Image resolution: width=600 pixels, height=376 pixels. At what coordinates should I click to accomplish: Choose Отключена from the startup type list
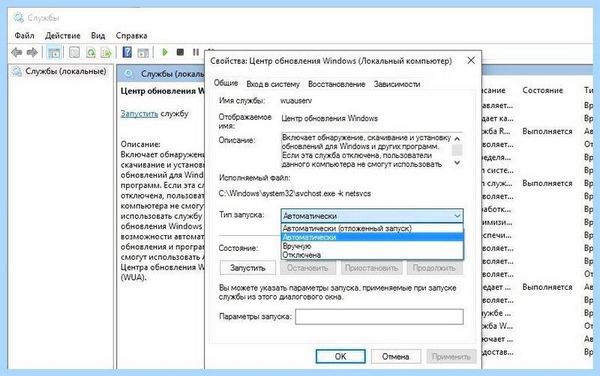pyautogui.click(x=372, y=255)
